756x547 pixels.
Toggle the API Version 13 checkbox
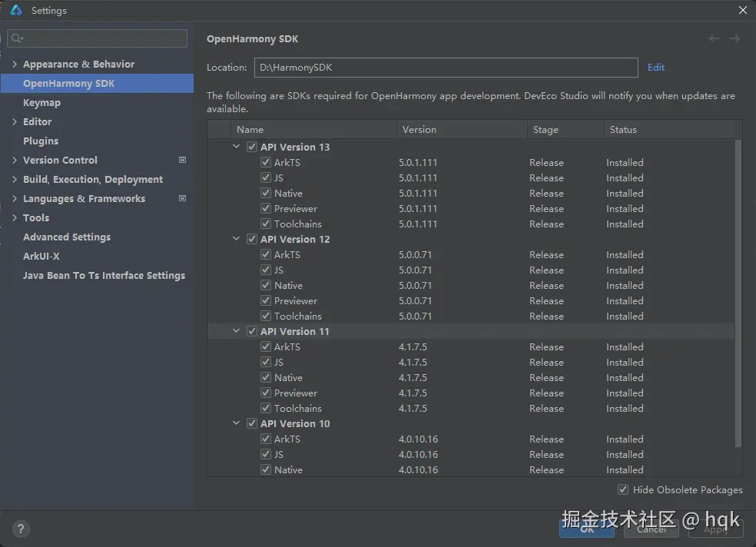(252, 147)
